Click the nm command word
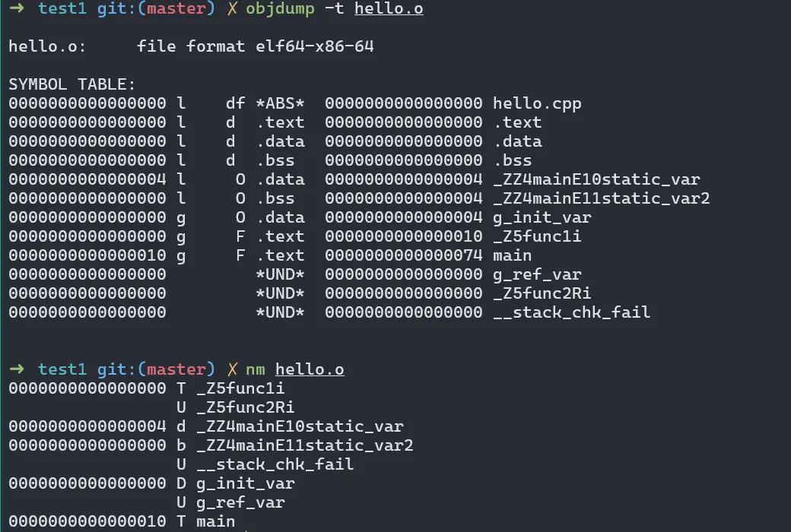 point(255,370)
